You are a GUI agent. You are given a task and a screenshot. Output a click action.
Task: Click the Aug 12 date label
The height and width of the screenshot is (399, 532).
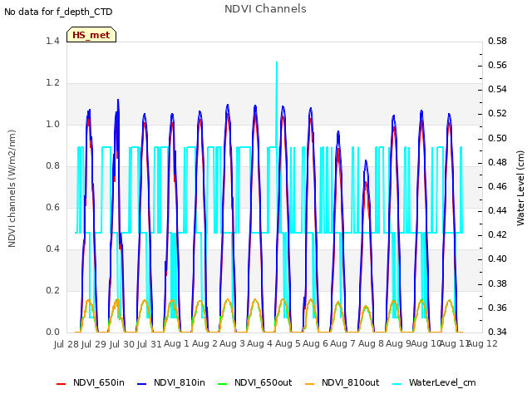click(x=484, y=343)
